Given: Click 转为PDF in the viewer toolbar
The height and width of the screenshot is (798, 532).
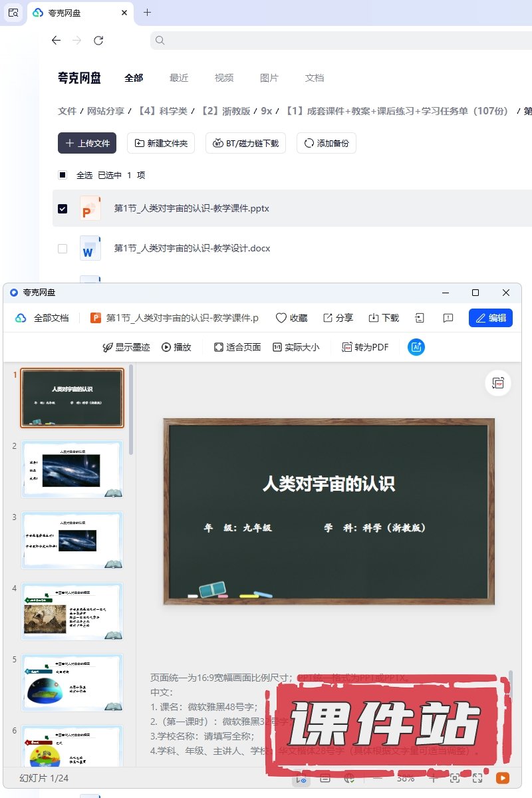Looking at the screenshot, I should click(x=365, y=347).
